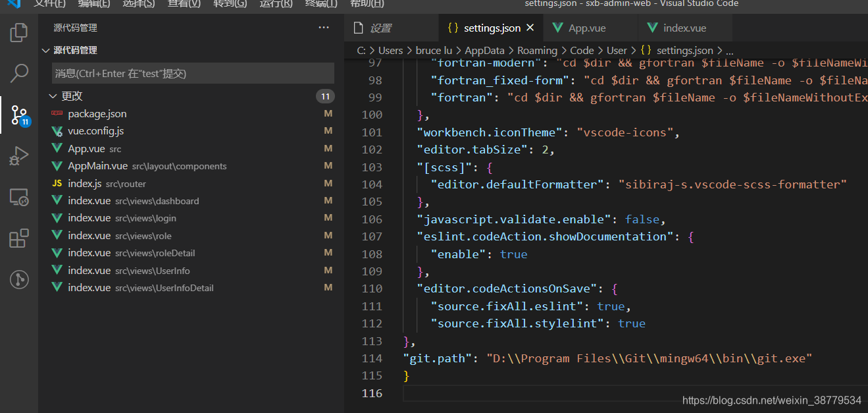Click the M status of package.json
The image size is (868, 413).
tap(328, 114)
